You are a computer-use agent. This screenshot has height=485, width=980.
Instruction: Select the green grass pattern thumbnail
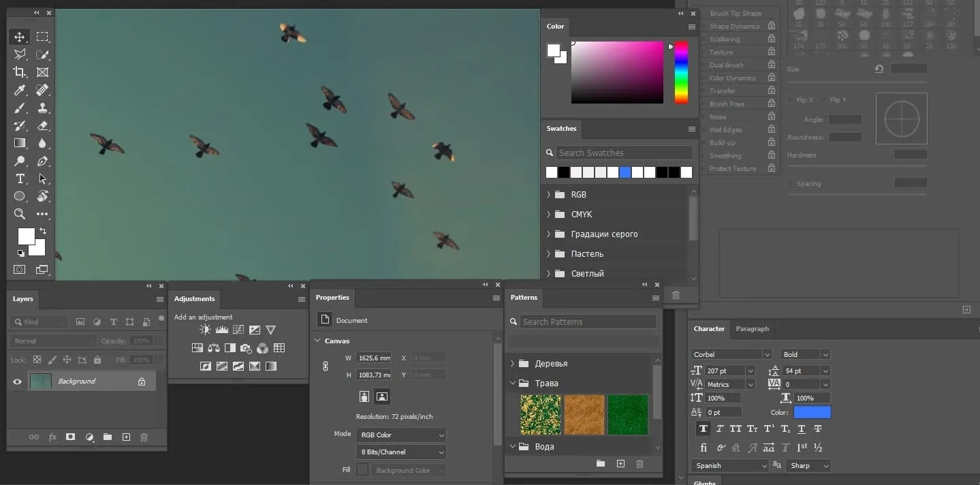[x=627, y=414]
